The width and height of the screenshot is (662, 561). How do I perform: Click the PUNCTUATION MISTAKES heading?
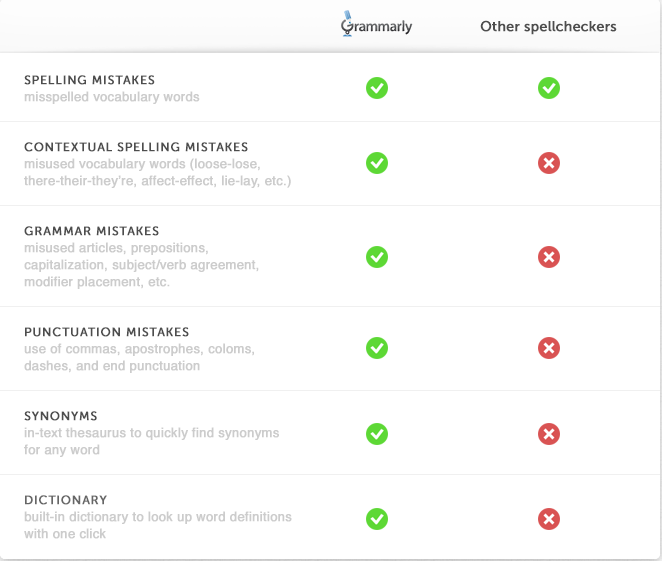point(106,332)
